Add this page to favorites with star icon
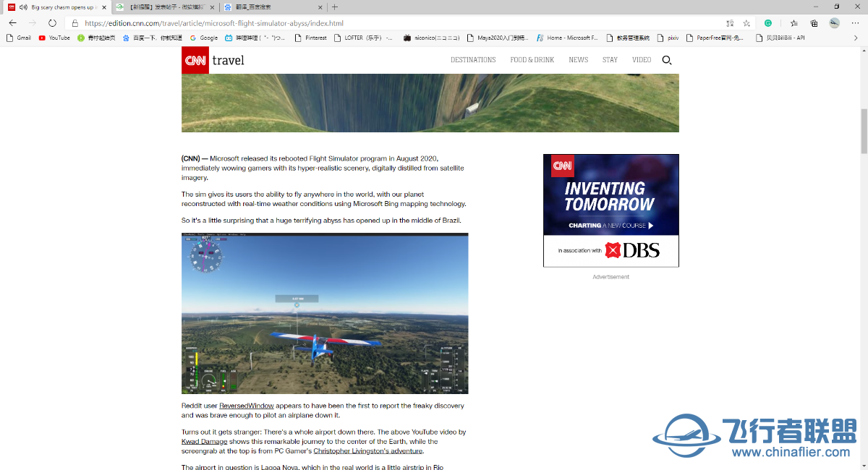The height and width of the screenshot is (470, 868). [x=746, y=23]
